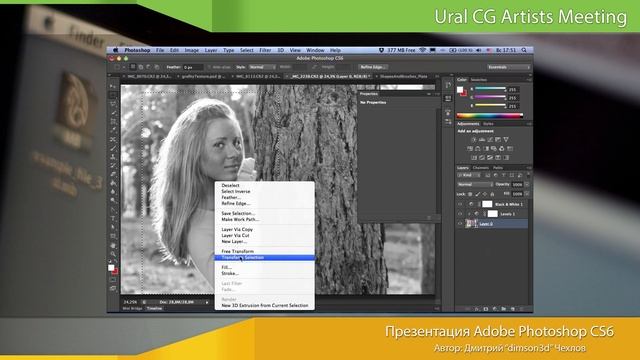
Task: Open the Essentials workspace dropdown
Action: 509,67
